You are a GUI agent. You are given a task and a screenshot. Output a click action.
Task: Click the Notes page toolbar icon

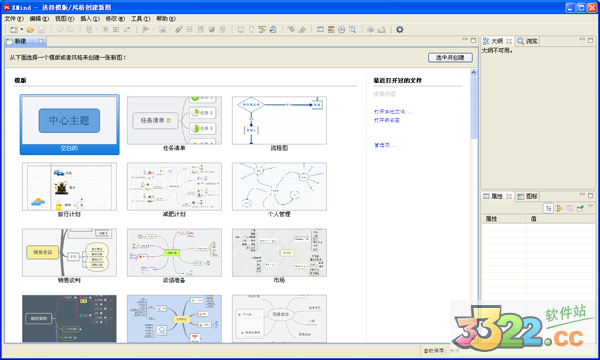(x=201, y=29)
